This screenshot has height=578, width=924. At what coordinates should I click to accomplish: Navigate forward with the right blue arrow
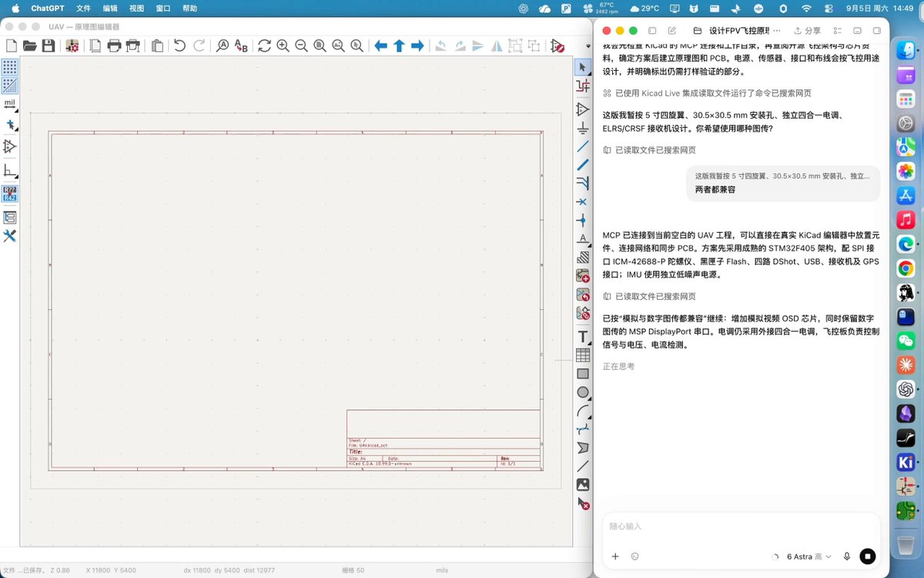[417, 46]
